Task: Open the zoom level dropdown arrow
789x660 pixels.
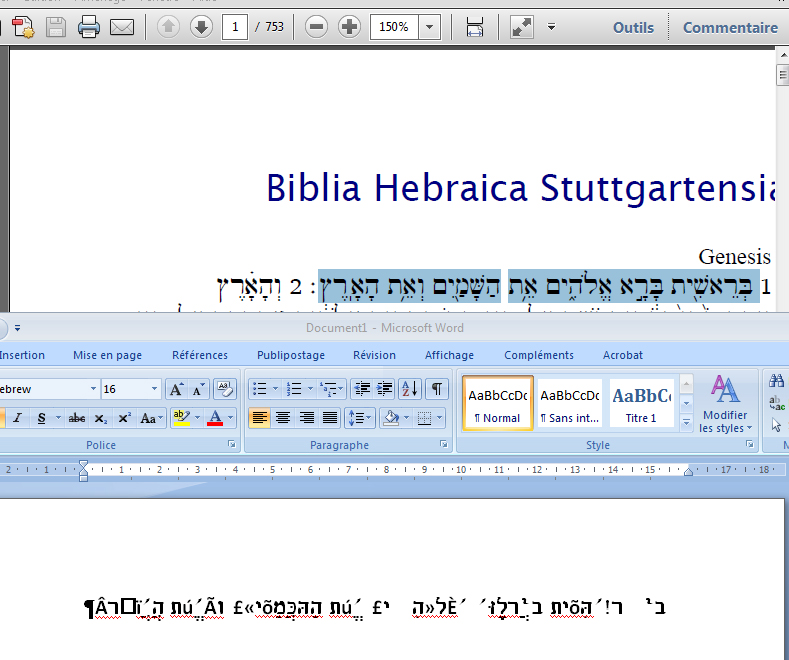Action: (429, 27)
